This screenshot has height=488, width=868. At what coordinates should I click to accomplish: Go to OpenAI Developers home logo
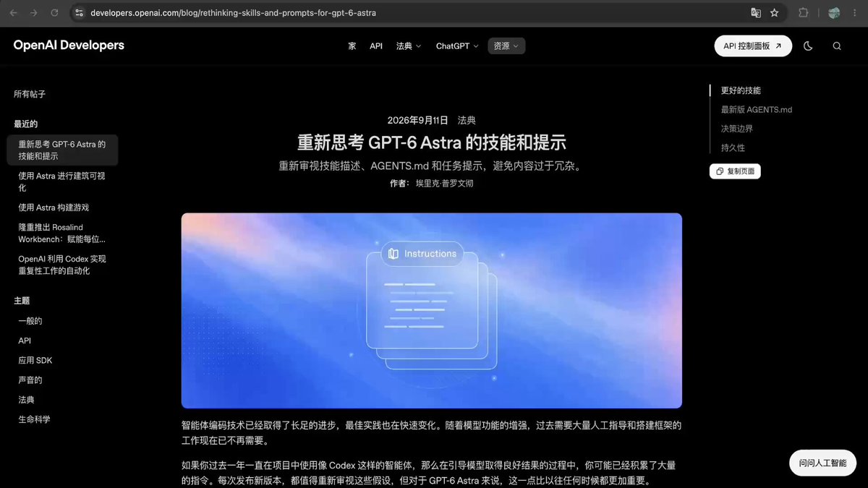point(69,46)
